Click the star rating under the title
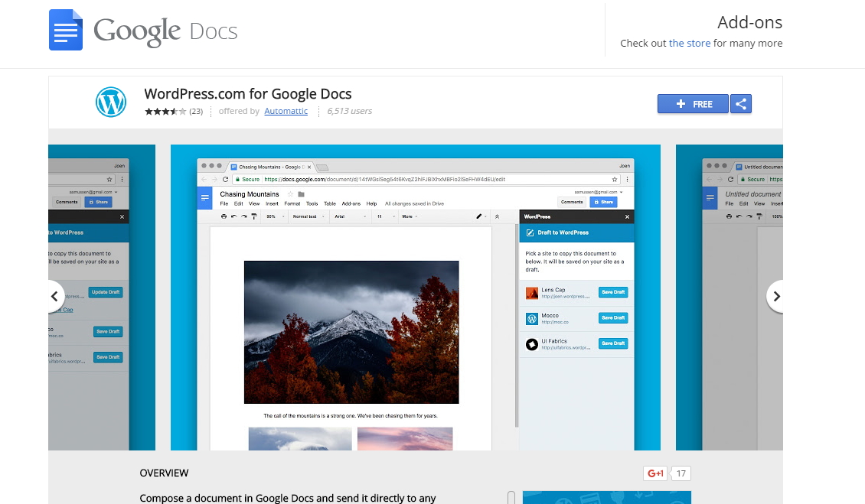865x504 pixels. (x=165, y=112)
